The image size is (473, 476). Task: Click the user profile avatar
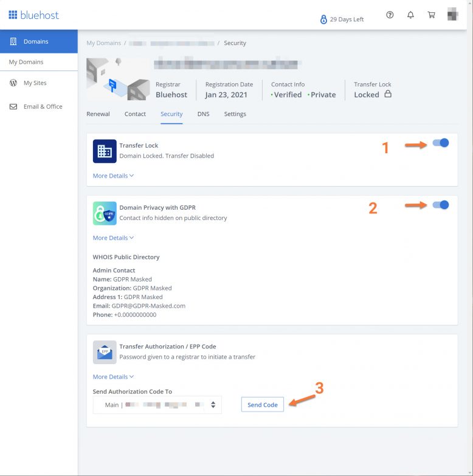pyautogui.click(x=452, y=15)
